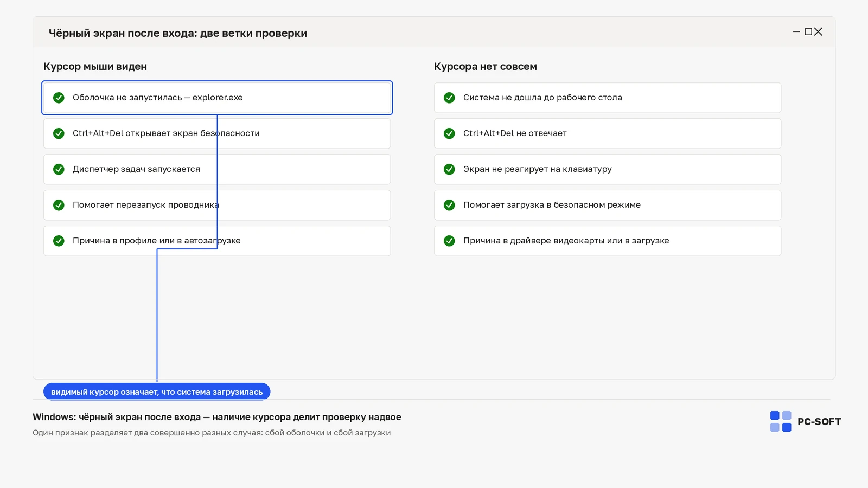
Task: Click the Курсора нет совсем column heading
Action: [x=486, y=67]
